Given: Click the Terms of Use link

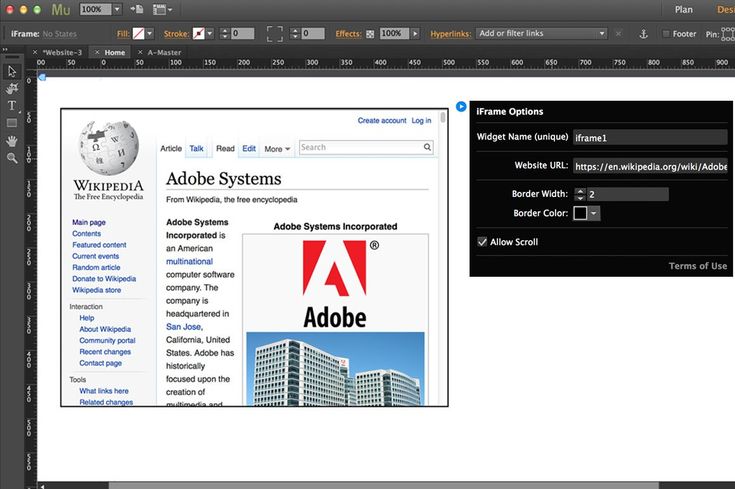Looking at the screenshot, I should [x=697, y=266].
